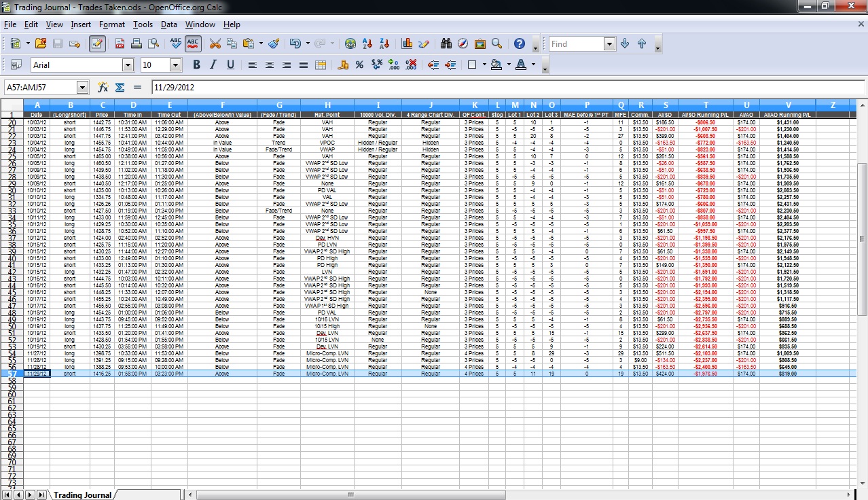
Task: Insert a Chart
Action: click(x=408, y=43)
